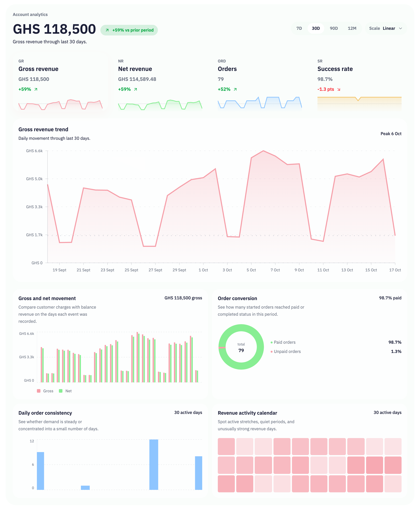Toggle the Gross legend swatch

pos(39,391)
